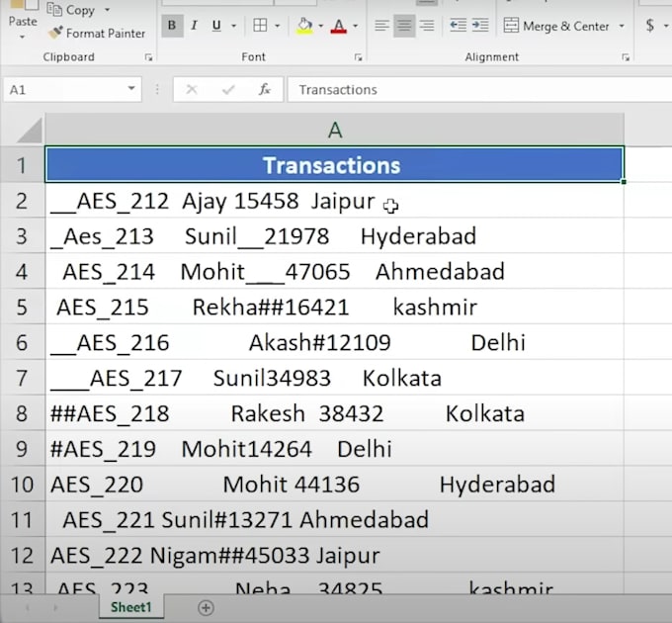Select cell with ##AES_218 Rakesh 38432

[334, 413]
